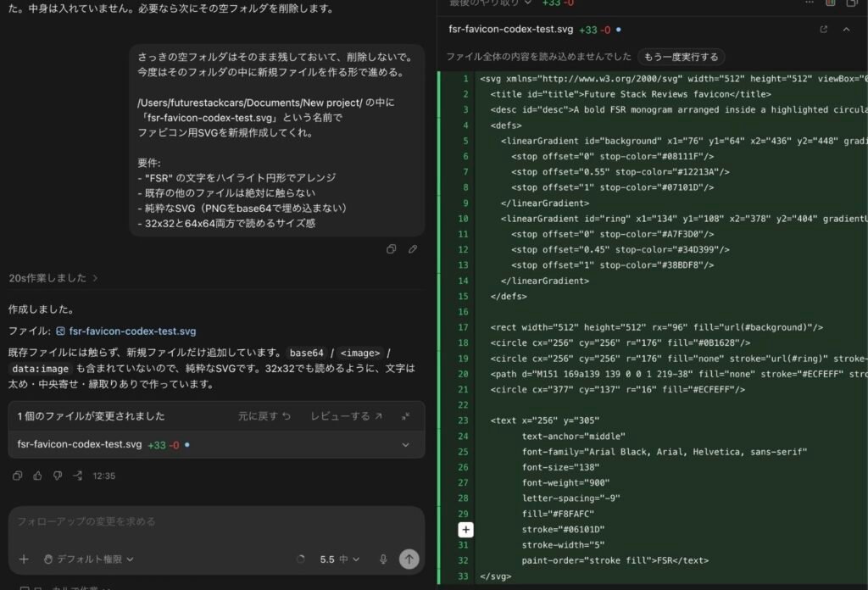
Task: Send the message with arrow button
Action: [409, 559]
